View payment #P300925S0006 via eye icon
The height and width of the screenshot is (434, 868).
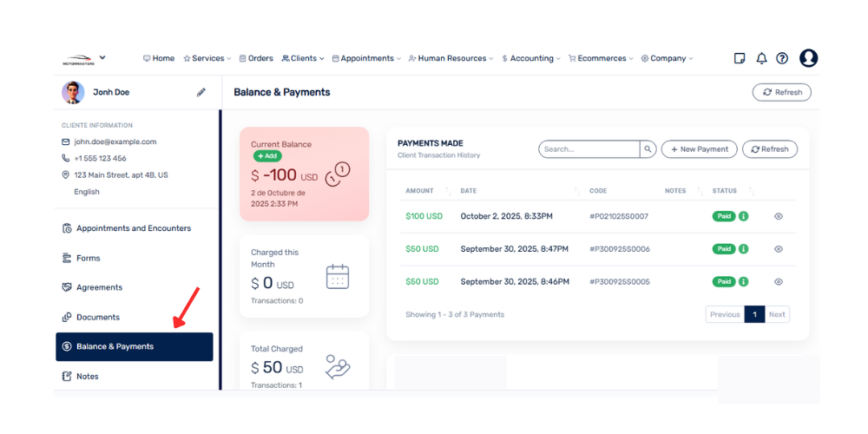pyautogui.click(x=779, y=249)
